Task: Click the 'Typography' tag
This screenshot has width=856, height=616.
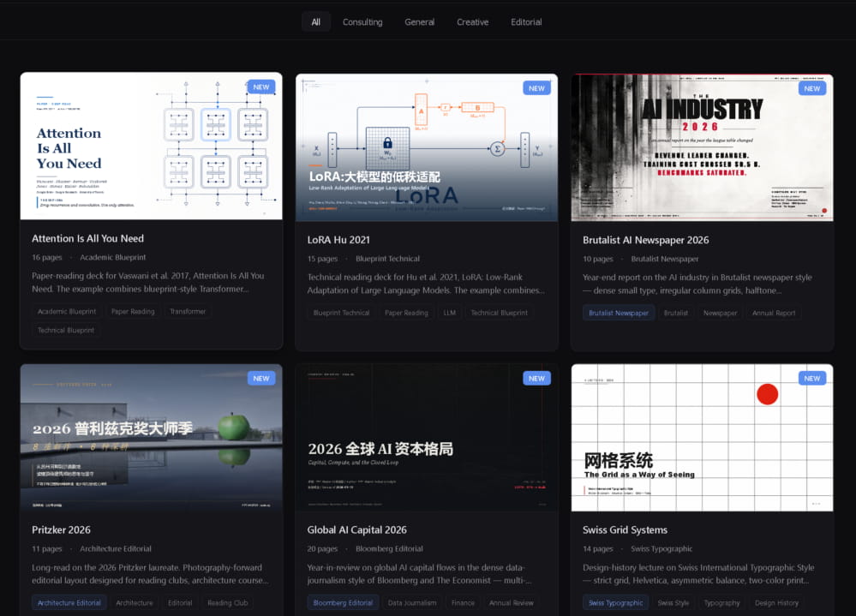Action: click(x=721, y=603)
